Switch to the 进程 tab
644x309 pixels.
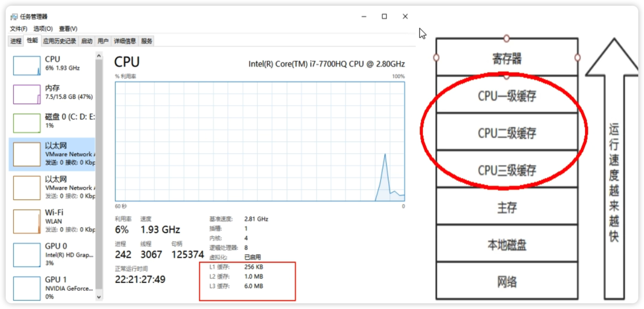pyautogui.click(x=16, y=41)
